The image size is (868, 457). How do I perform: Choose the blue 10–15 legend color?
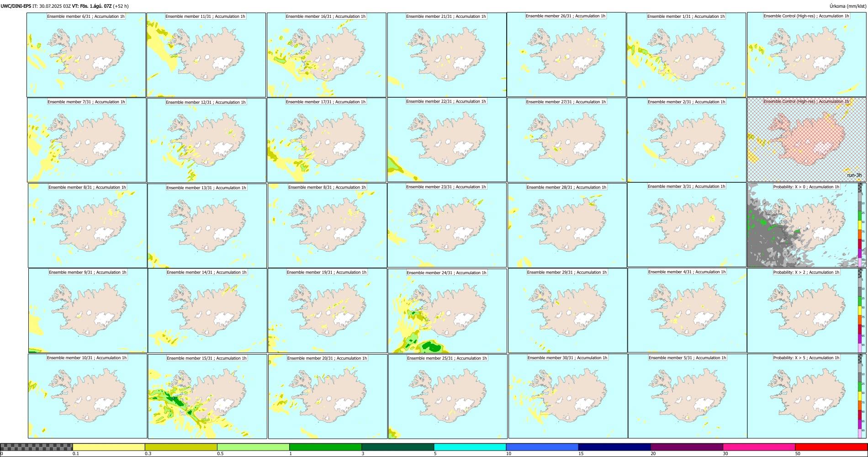(542, 447)
